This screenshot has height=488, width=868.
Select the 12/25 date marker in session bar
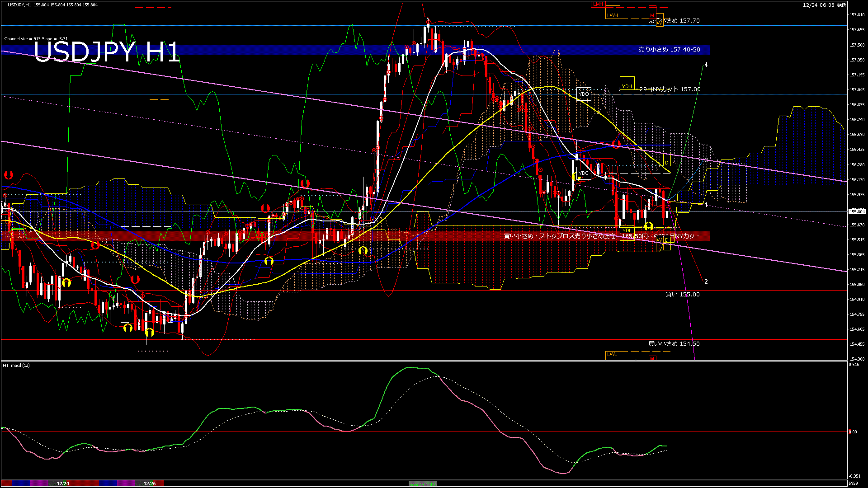click(x=150, y=483)
